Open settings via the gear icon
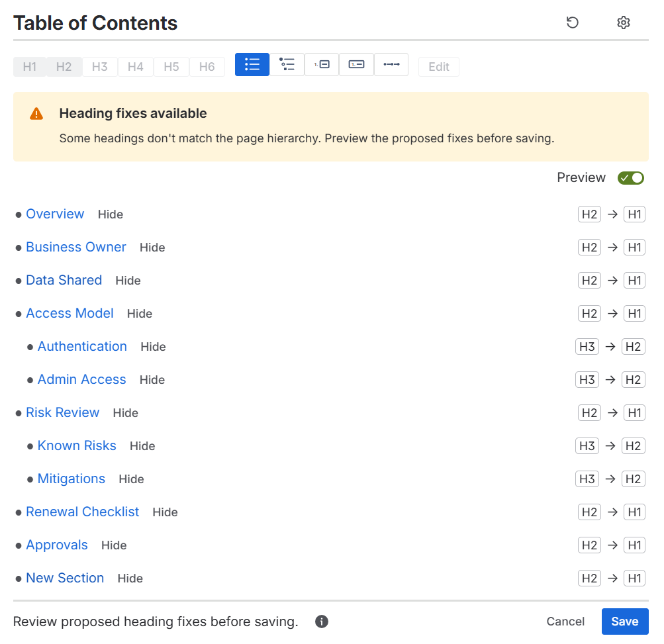This screenshot has height=644, width=664. coord(624,23)
